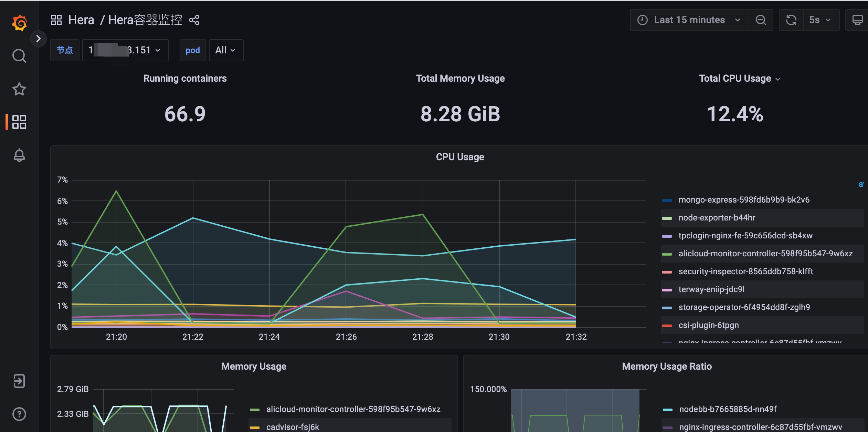Click the pod variable label

[193, 50]
